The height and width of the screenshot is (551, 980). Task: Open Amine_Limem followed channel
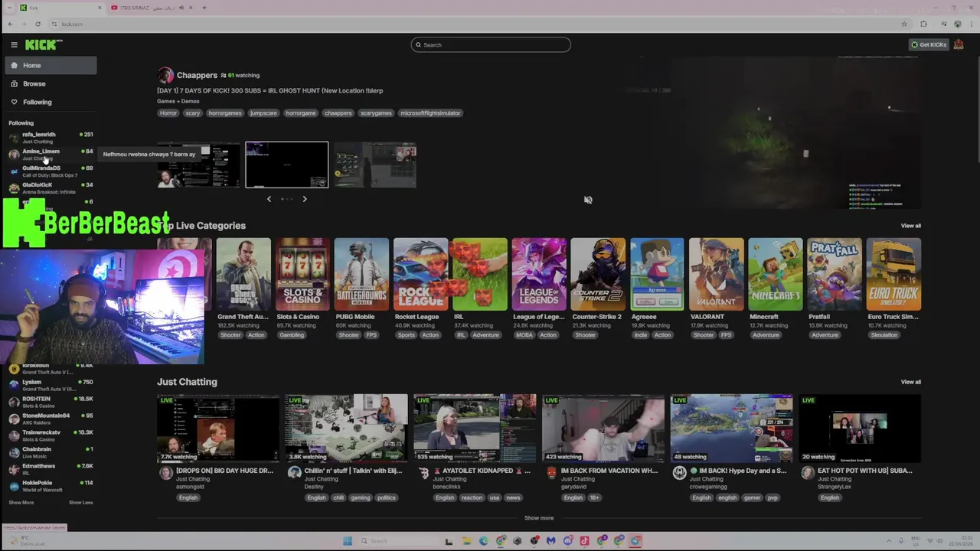pos(51,155)
